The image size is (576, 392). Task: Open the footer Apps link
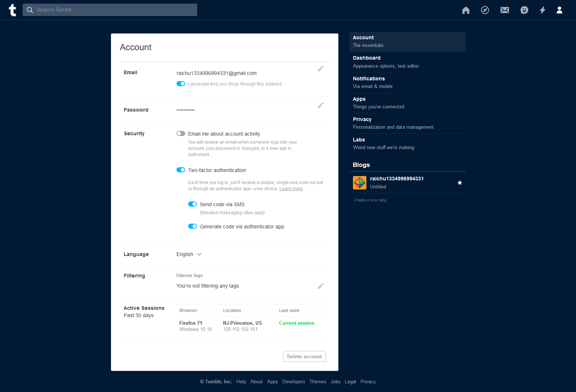click(x=272, y=381)
